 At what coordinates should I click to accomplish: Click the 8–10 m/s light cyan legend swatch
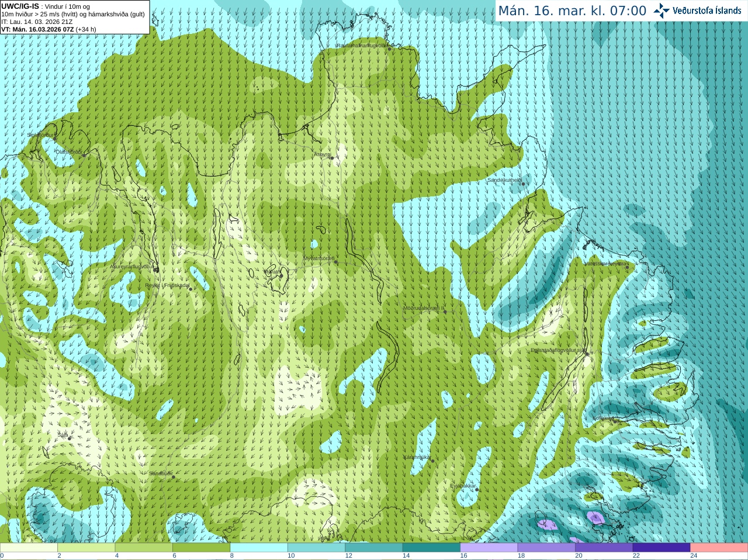coord(259,548)
